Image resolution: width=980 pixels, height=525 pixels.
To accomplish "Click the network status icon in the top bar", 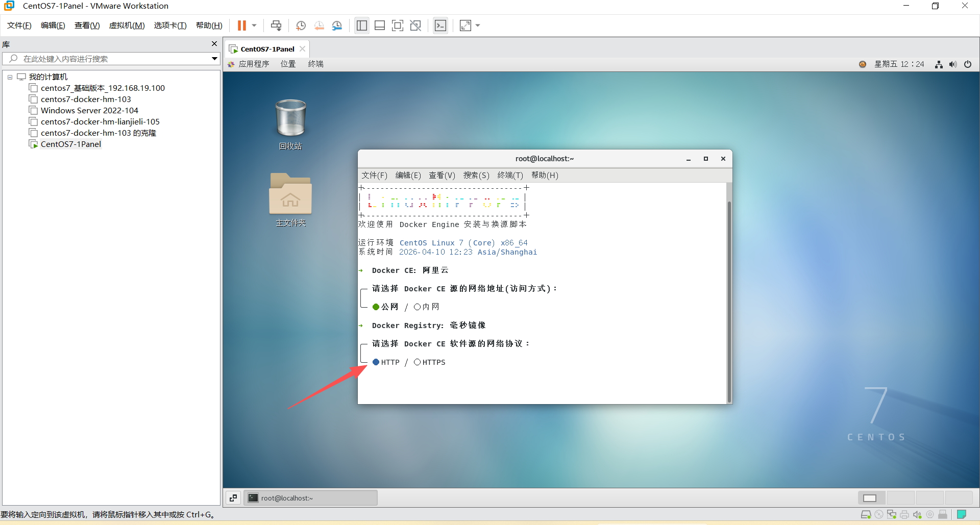I will tap(939, 64).
